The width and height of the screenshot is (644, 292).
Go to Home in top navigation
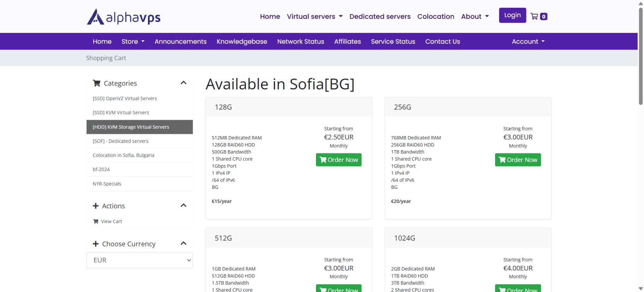pyautogui.click(x=270, y=16)
